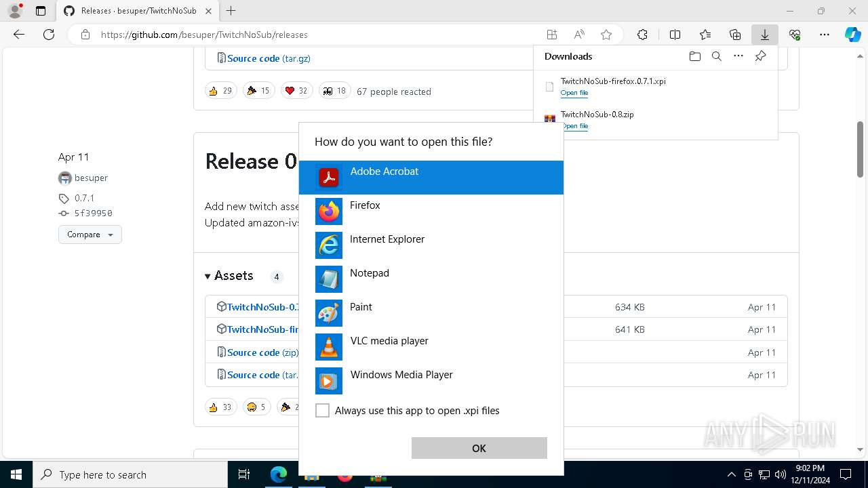Open the Windows Start menu
The width and height of the screenshot is (868, 488).
tap(16, 474)
